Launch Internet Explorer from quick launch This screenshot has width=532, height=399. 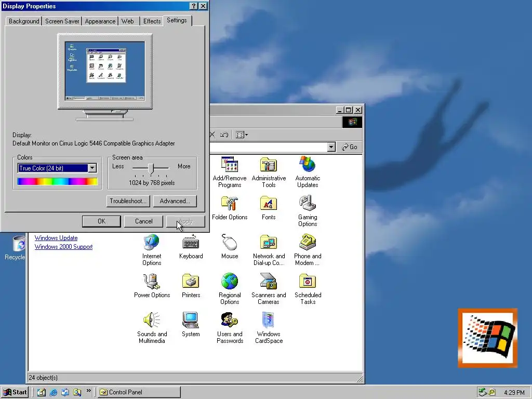(x=54, y=392)
